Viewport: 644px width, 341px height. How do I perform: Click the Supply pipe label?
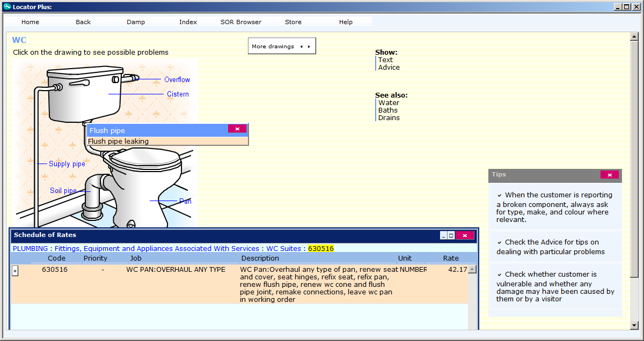67,164
